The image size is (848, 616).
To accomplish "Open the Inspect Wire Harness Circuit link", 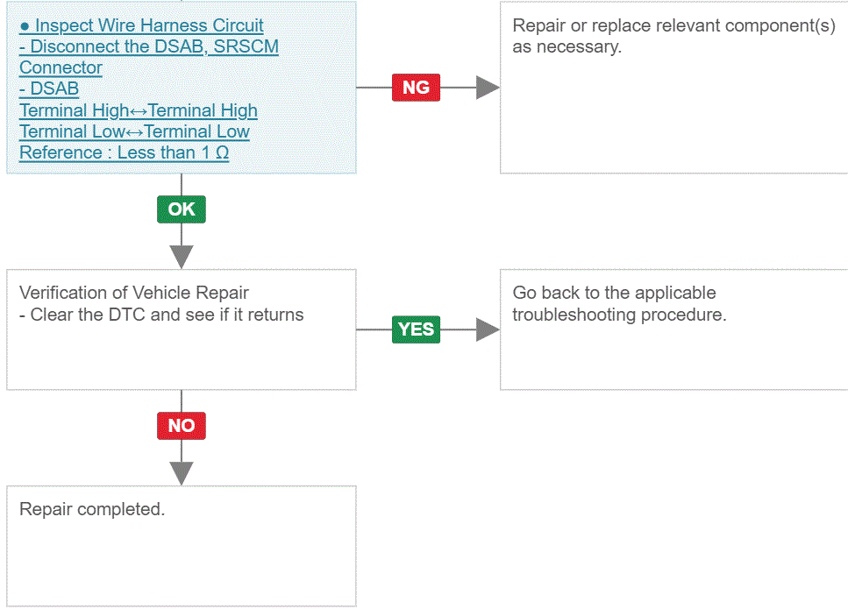I will coord(141,25).
